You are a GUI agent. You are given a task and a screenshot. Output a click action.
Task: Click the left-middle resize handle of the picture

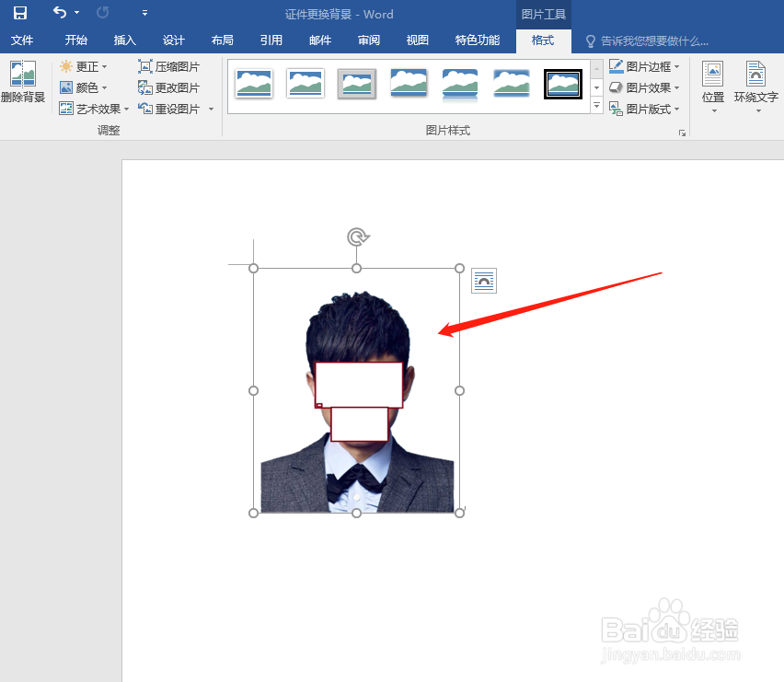coord(253,390)
